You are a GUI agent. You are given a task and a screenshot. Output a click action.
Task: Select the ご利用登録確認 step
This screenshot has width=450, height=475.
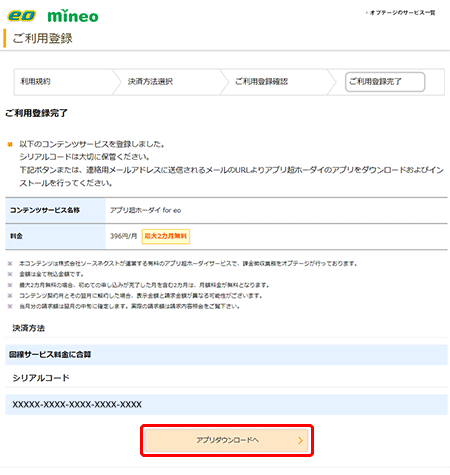point(261,81)
